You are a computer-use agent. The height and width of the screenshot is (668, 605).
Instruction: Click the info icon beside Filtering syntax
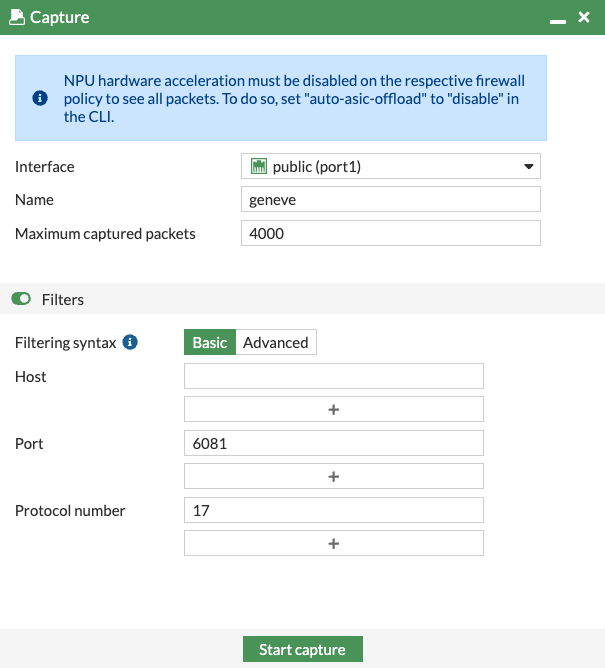click(130, 342)
